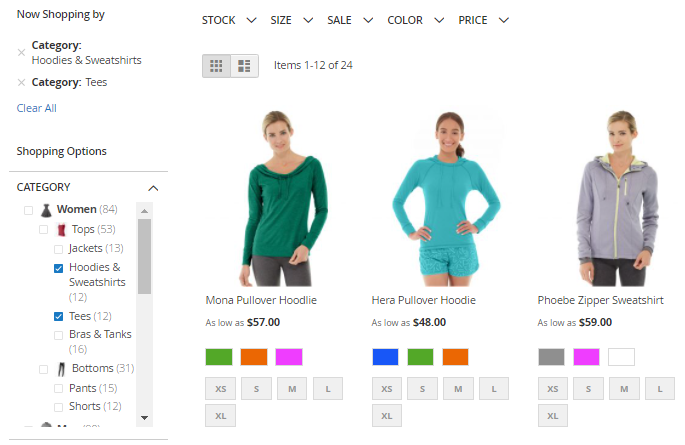685x445 pixels.
Task: Choose size XL for Hera Pullover Hoodie
Action: tap(387, 416)
